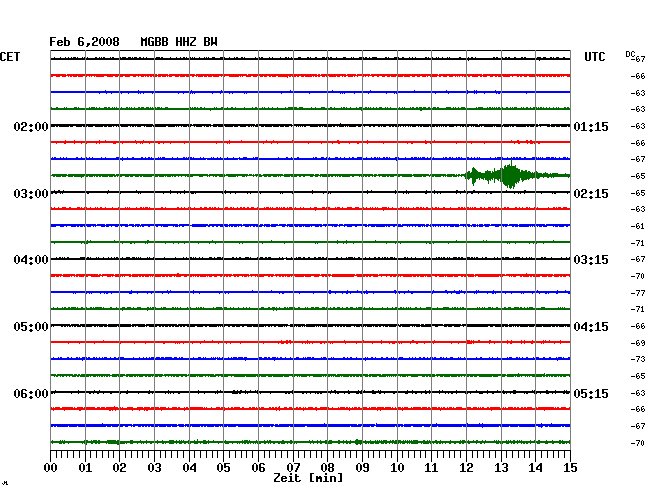Click the 03 minute axis label
Screen dimensions: 650x494
click(154, 467)
